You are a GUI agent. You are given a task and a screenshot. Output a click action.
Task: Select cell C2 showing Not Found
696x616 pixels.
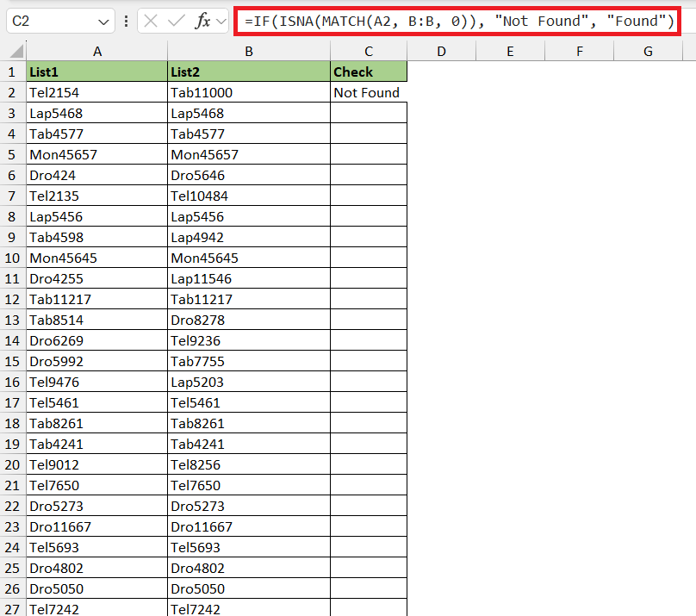(368, 92)
